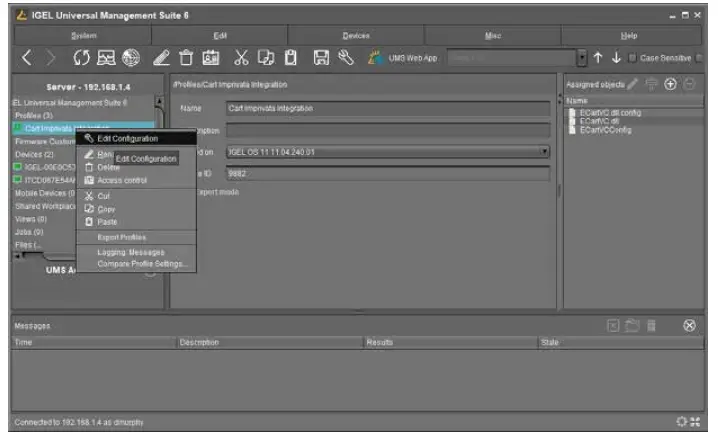The width and height of the screenshot is (718, 443).
Task: Choose Paste in context menu
Action: [136, 222]
